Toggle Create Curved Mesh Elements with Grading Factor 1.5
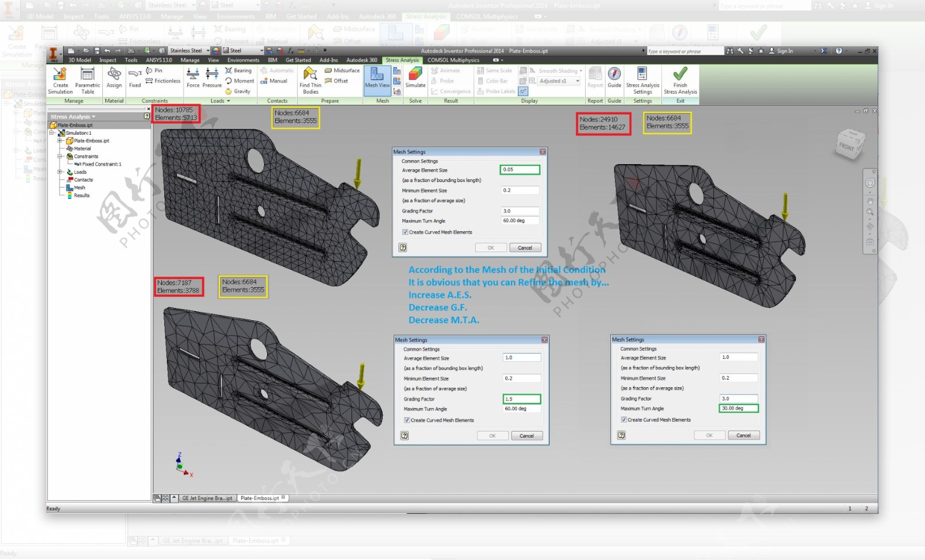Image resolution: width=925 pixels, height=560 pixels. coord(407,420)
